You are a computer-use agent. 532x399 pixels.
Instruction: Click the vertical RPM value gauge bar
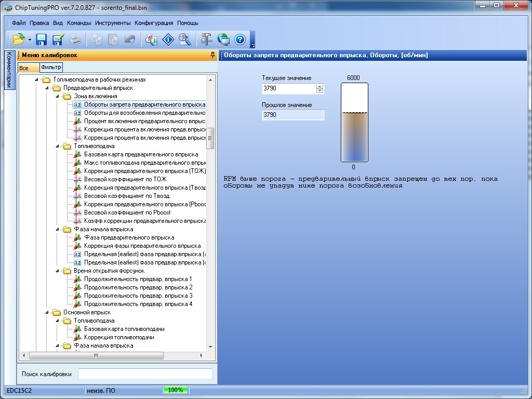pos(354,123)
